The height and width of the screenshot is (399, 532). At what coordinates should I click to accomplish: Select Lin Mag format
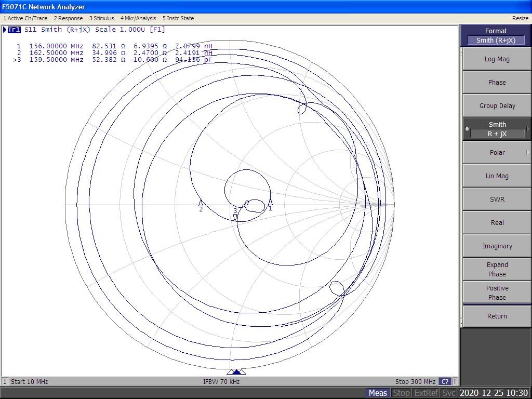[497, 176]
